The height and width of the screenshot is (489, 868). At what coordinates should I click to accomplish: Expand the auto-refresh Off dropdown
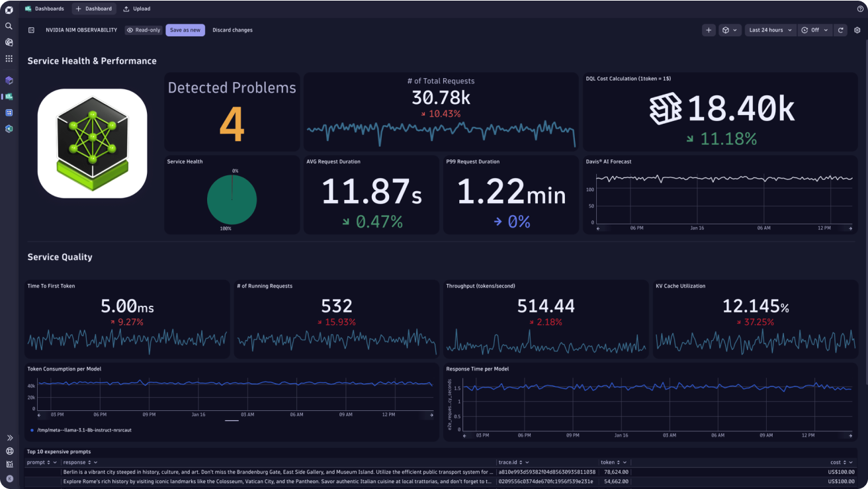pyautogui.click(x=815, y=30)
